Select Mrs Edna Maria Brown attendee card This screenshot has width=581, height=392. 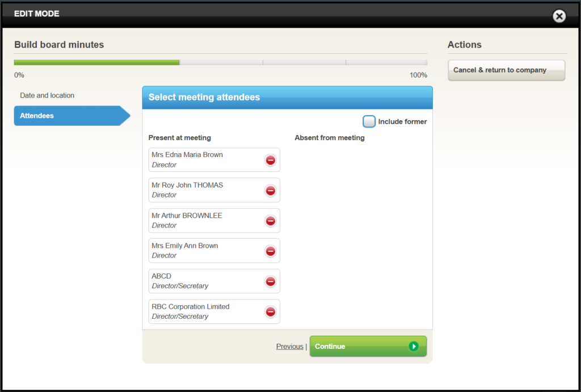[204, 160]
